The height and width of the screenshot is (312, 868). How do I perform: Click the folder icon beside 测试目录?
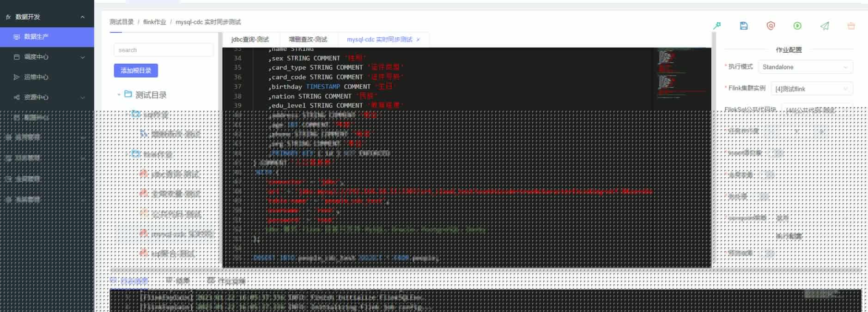tap(128, 94)
